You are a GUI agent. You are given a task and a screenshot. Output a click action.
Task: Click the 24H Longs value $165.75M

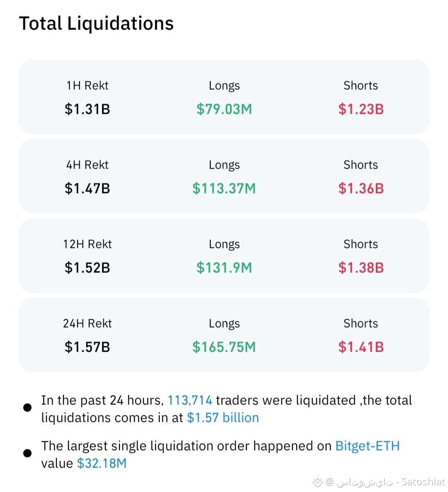(224, 347)
